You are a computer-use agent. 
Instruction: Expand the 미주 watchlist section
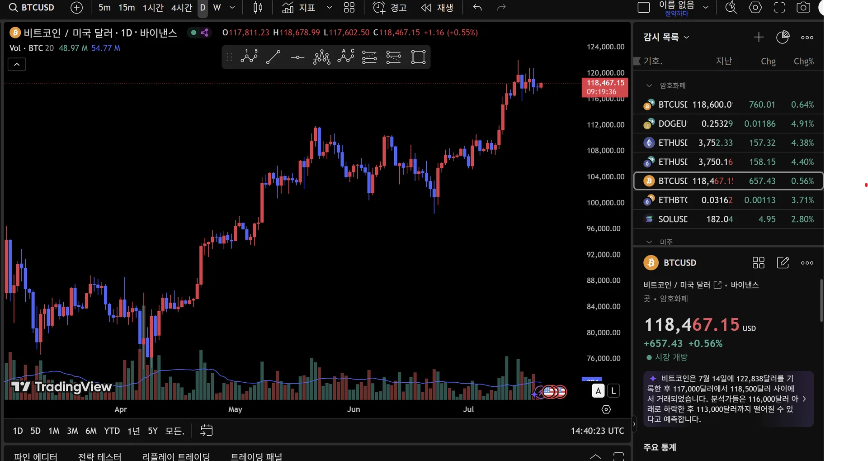pos(649,242)
